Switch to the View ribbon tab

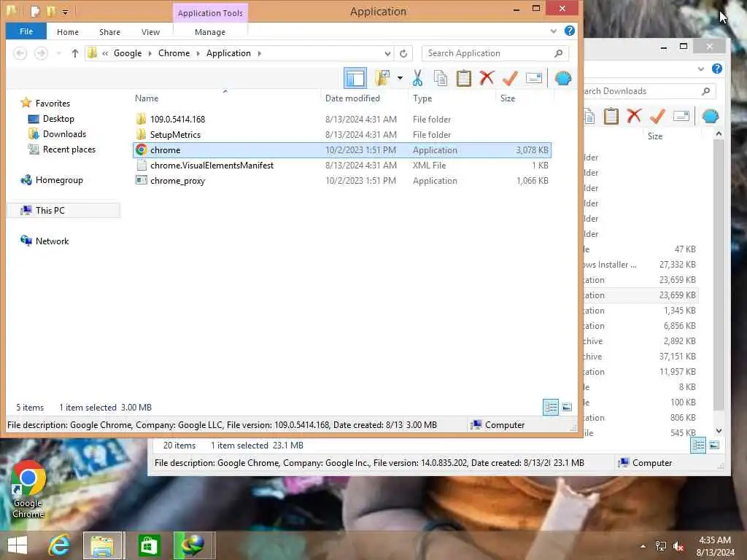(150, 32)
